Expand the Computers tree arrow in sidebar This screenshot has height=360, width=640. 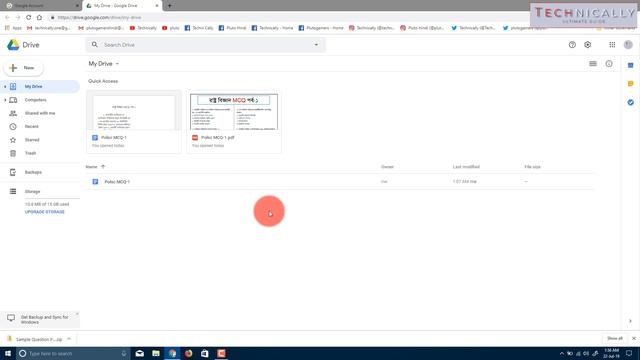[x=5, y=100]
